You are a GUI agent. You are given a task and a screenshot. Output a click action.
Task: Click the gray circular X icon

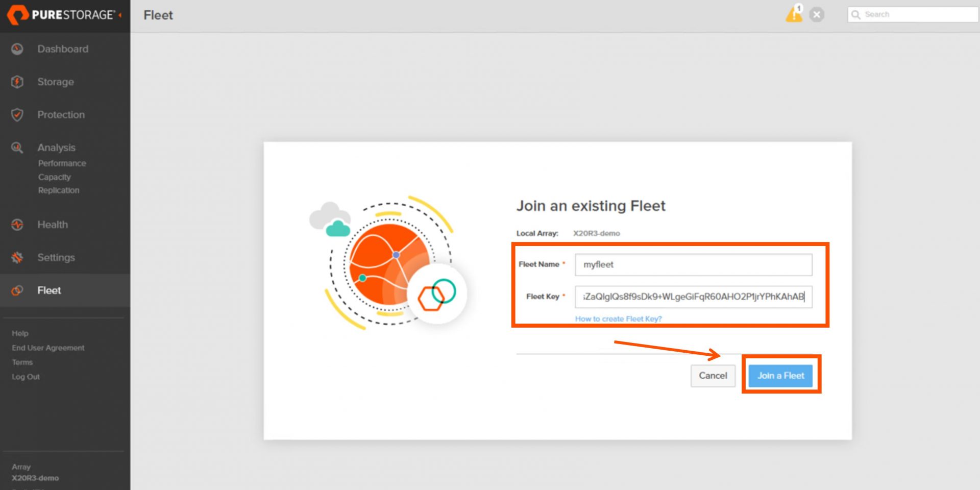pos(817,15)
